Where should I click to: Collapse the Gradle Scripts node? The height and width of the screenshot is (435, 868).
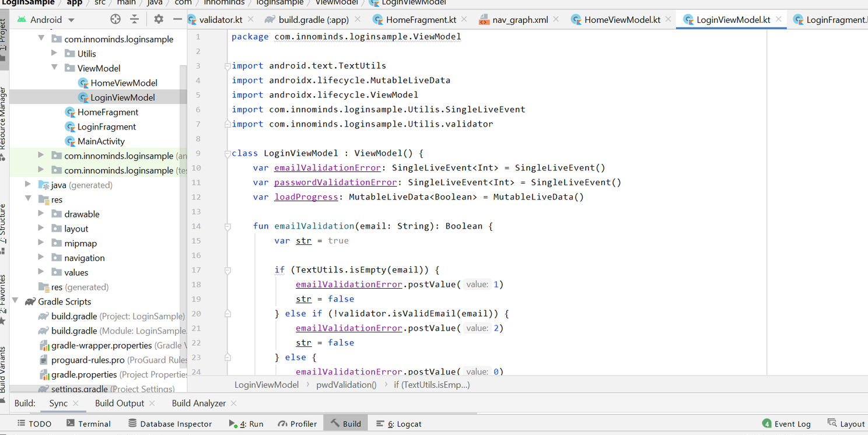pyautogui.click(x=15, y=301)
